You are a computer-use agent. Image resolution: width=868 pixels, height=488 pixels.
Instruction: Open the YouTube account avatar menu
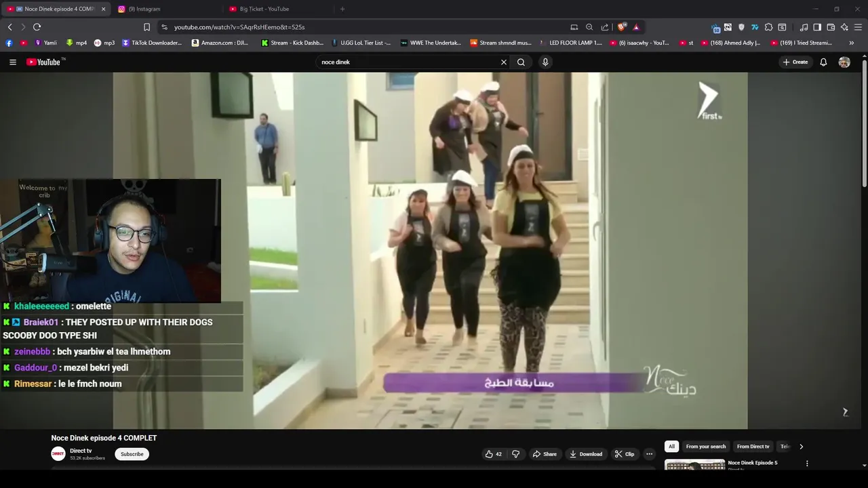click(x=844, y=62)
